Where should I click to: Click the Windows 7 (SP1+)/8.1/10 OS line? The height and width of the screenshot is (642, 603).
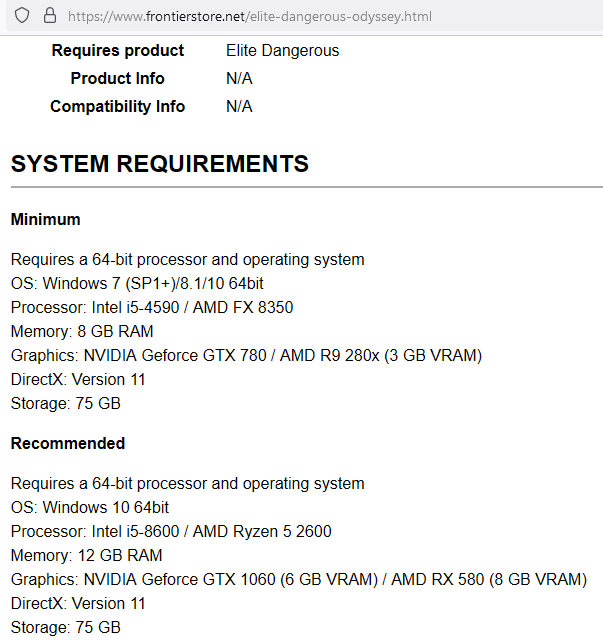click(x=137, y=283)
